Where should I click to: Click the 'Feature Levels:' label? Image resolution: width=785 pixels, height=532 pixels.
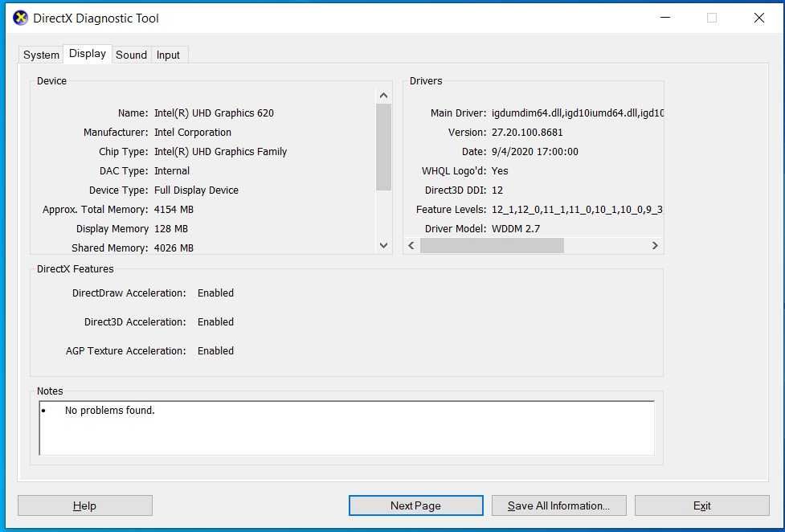tap(451, 210)
